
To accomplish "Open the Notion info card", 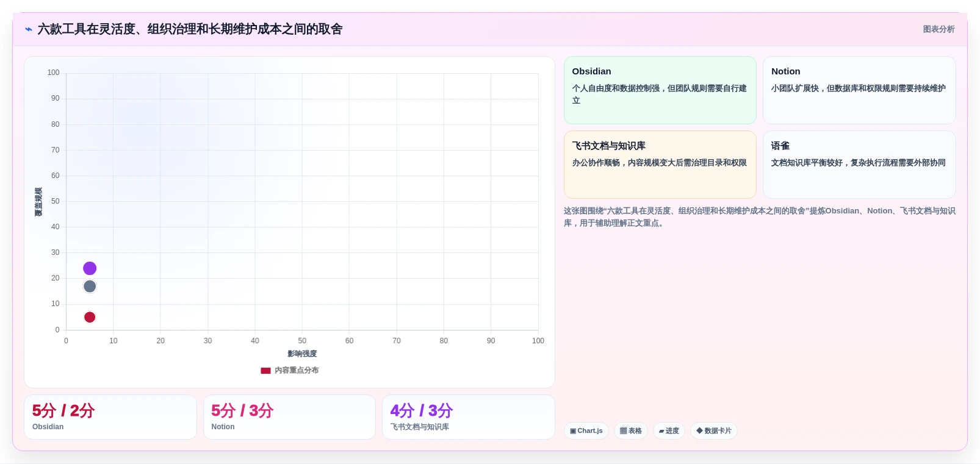I will pyautogui.click(x=859, y=90).
